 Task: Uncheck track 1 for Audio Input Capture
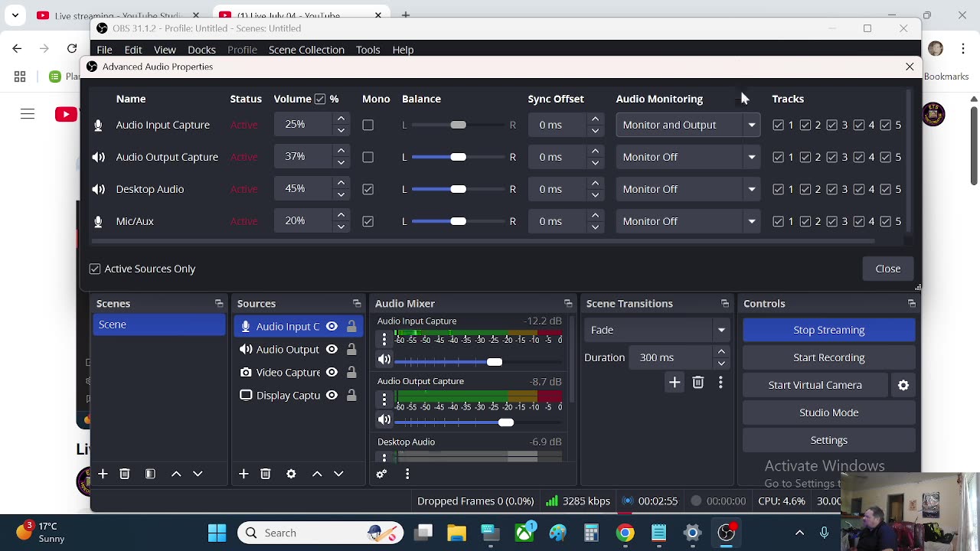coord(779,125)
